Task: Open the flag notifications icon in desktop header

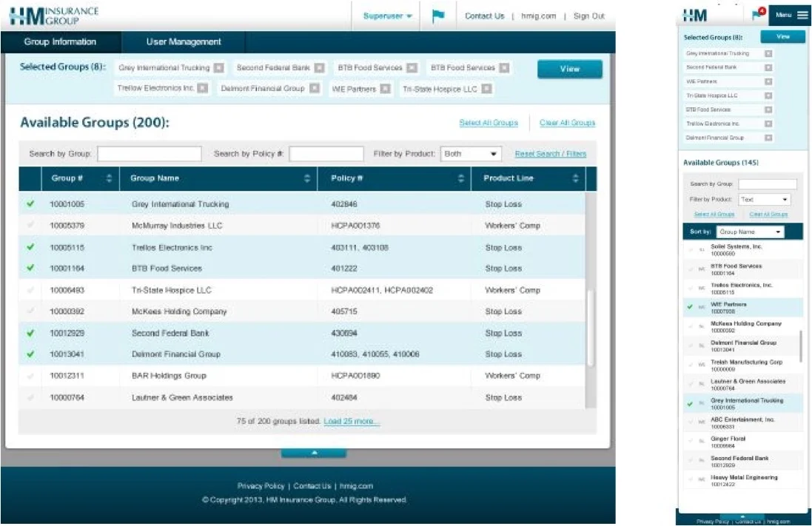Action: point(438,16)
